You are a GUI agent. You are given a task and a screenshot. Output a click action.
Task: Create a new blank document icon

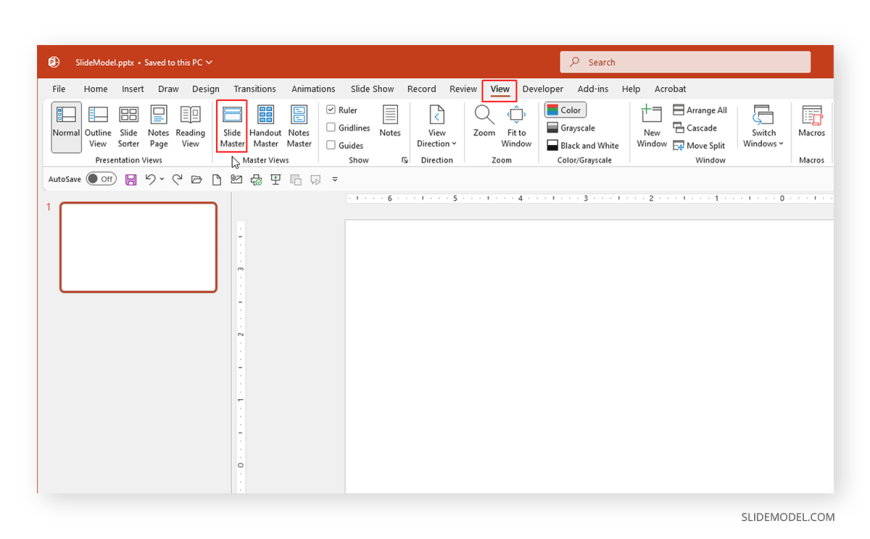click(x=216, y=179)
